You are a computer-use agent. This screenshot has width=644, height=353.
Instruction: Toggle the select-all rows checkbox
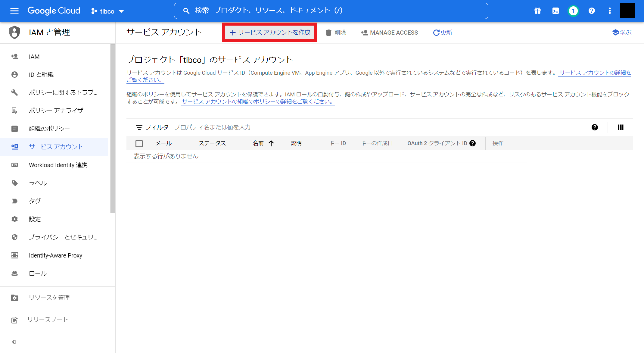tap(139, 143)
